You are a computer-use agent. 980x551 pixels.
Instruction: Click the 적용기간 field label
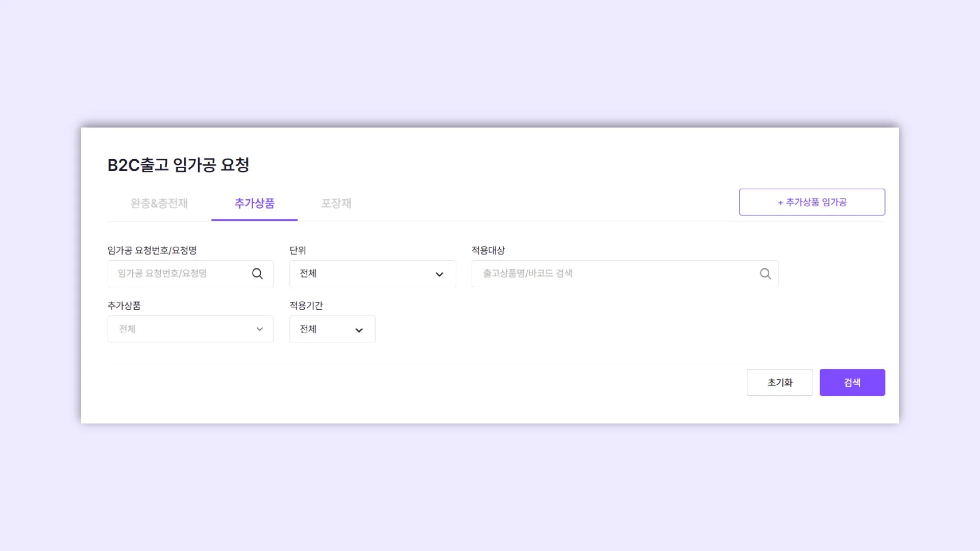(306, 306)
